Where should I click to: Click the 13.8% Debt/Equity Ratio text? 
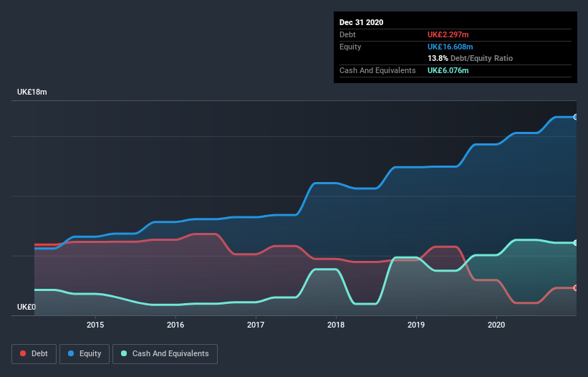471,58
